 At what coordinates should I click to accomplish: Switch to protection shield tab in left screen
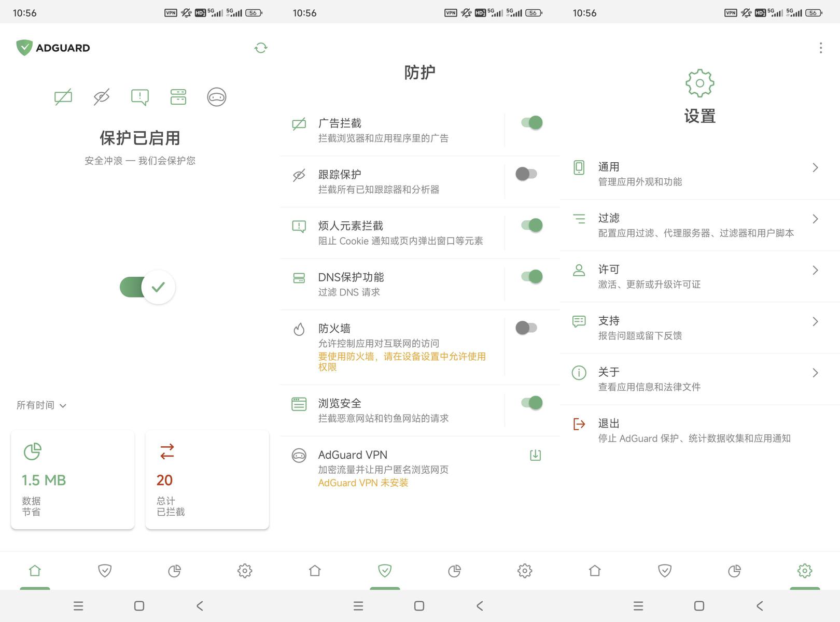click(x=105, y=571)
